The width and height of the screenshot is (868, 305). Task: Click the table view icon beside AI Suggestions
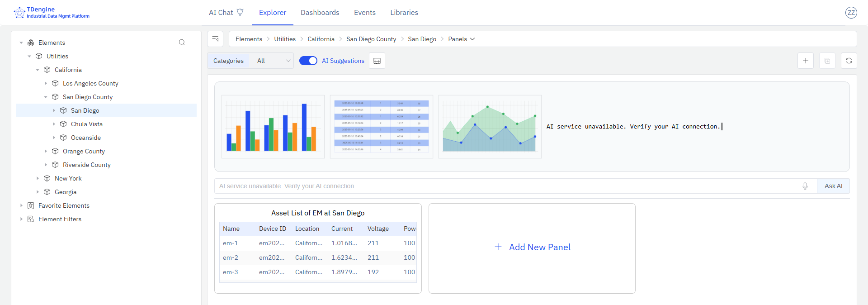pyautogui.click(x=377, y=61)
